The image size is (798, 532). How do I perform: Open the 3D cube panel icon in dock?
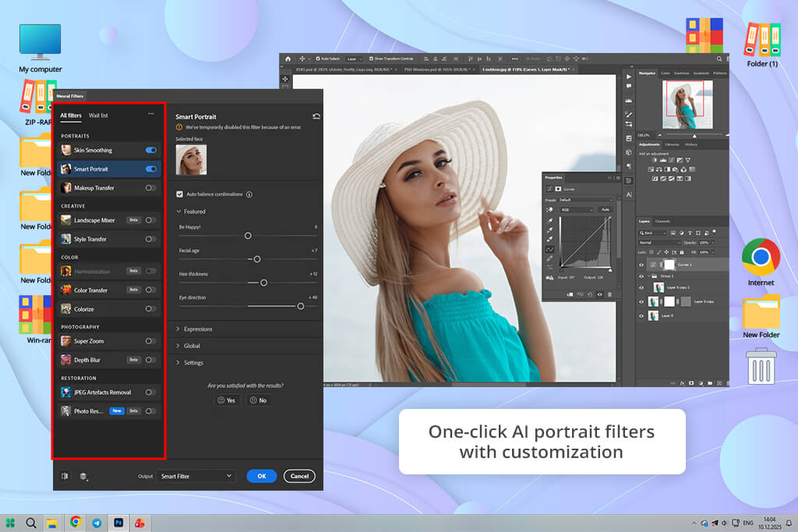point(629,152)
